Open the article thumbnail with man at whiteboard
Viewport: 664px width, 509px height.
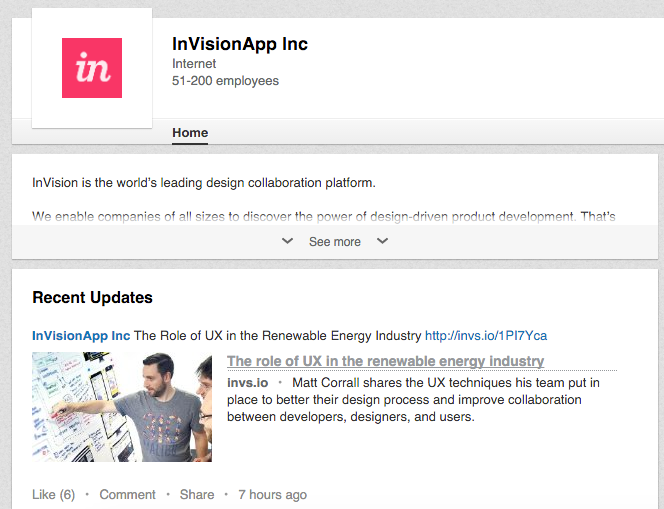[x=122, y=407]
